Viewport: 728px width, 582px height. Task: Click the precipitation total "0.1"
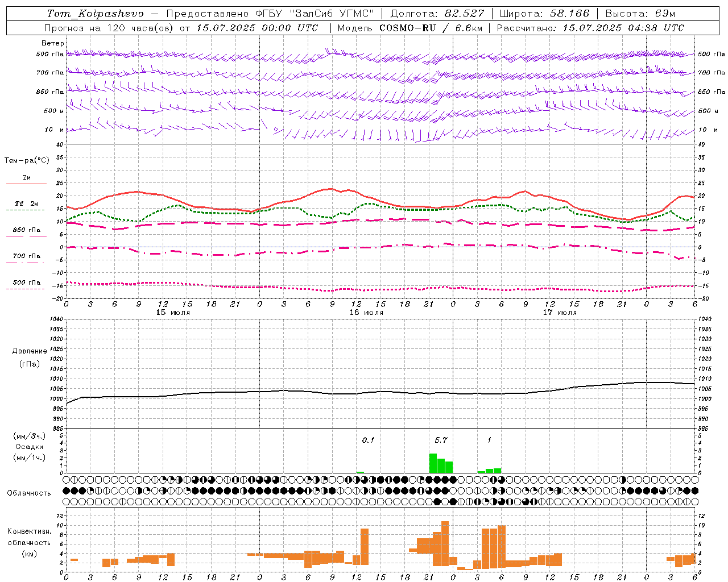coord(368,440)
